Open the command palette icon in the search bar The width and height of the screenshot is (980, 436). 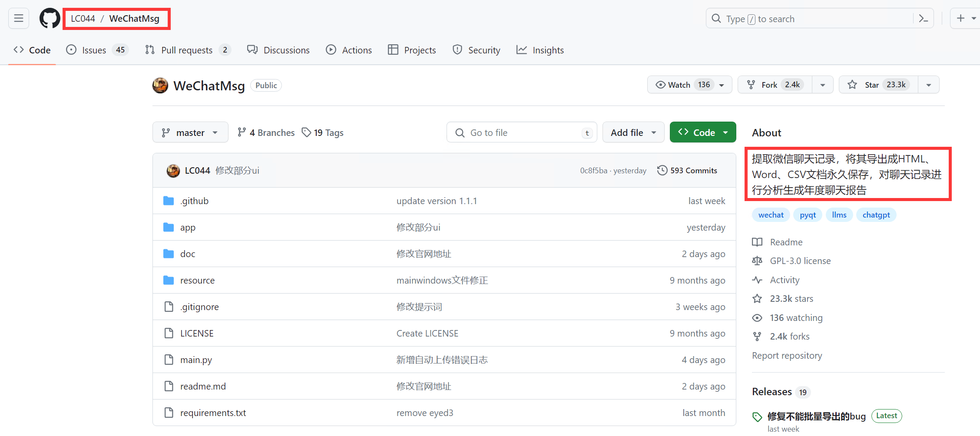[x=924, y=19]
